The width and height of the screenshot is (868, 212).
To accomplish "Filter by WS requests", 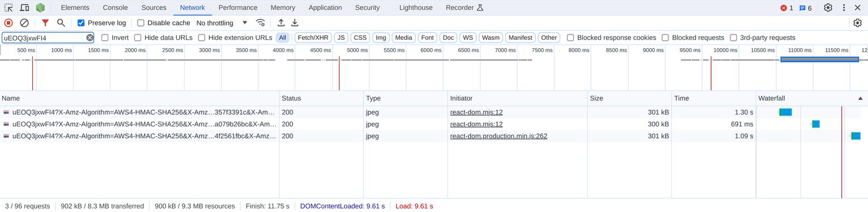I will pyautogui.click(x=468, y=37).
